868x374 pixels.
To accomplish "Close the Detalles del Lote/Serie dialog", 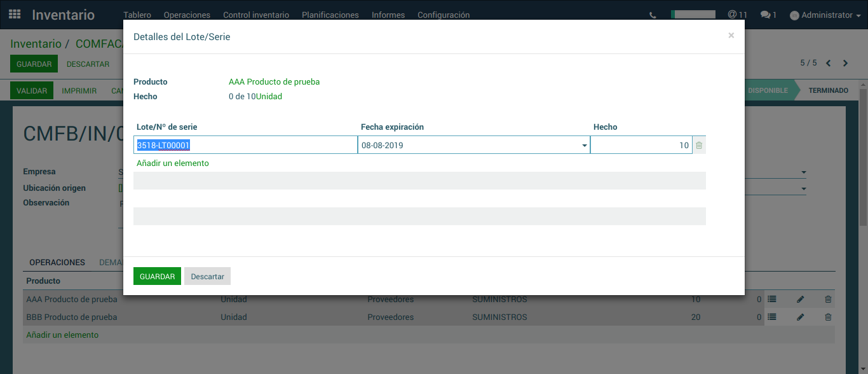I will pos(731,36).
